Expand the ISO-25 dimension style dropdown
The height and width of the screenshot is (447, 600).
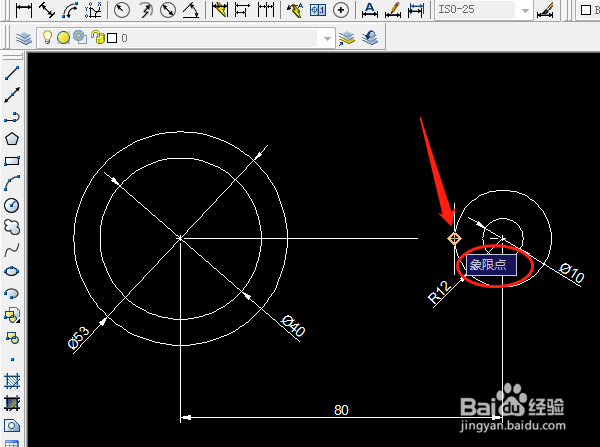(525, 10)
